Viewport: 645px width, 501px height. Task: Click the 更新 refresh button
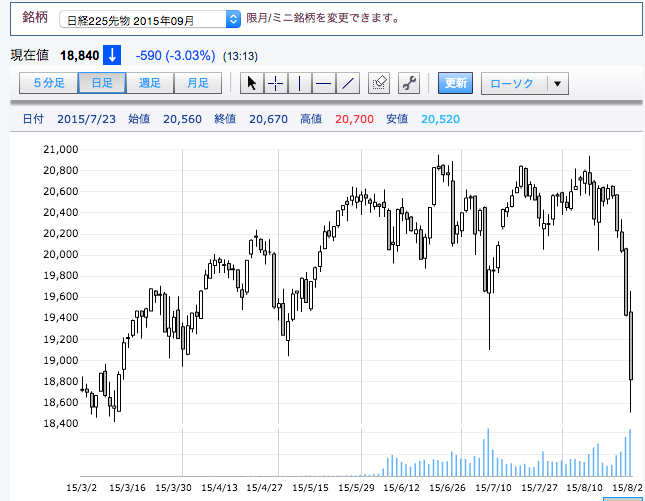point(455,83)
